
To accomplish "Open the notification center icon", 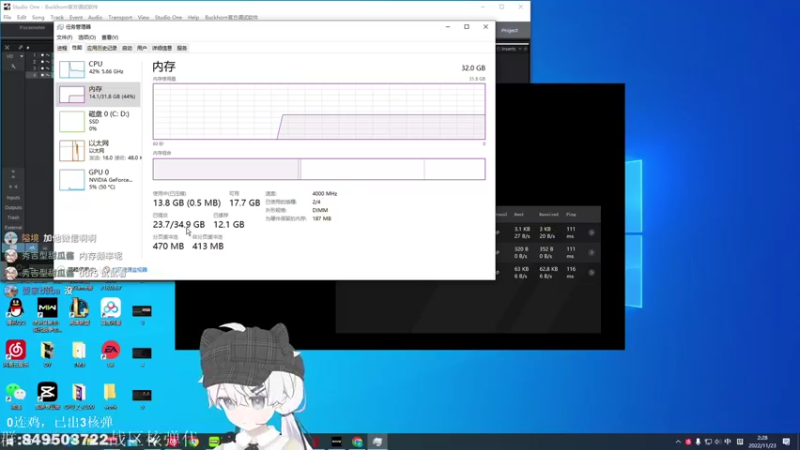I will coord(786,442).
